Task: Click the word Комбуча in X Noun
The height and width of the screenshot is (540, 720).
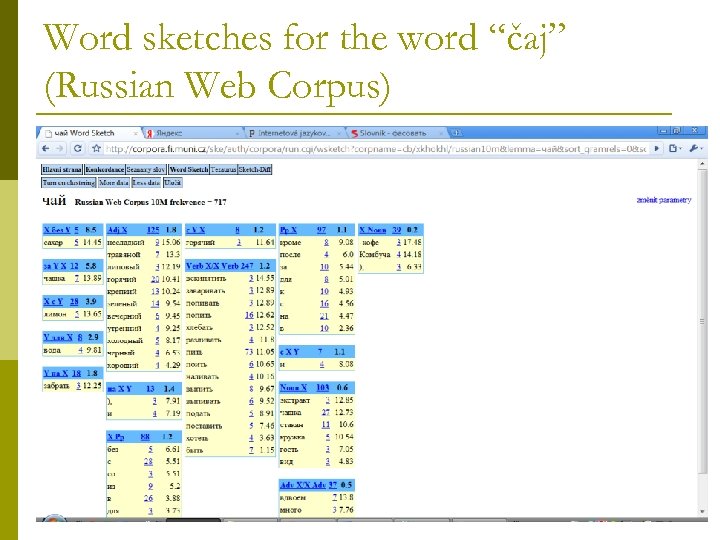Action: [375, 254]
